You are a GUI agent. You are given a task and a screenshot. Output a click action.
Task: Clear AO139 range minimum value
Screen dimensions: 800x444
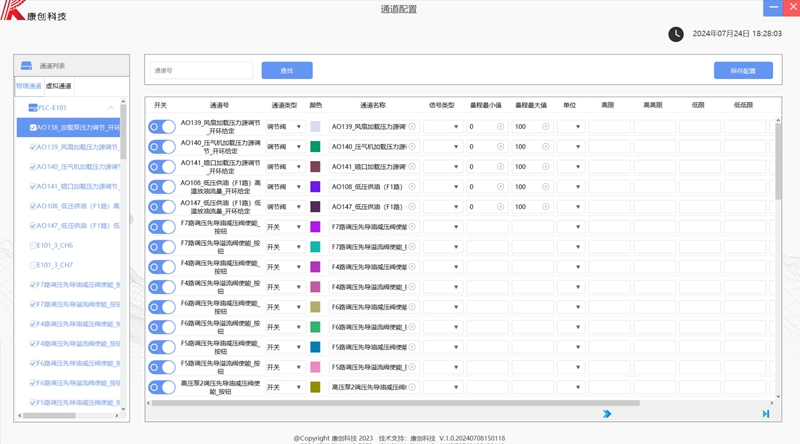(501, 127)
